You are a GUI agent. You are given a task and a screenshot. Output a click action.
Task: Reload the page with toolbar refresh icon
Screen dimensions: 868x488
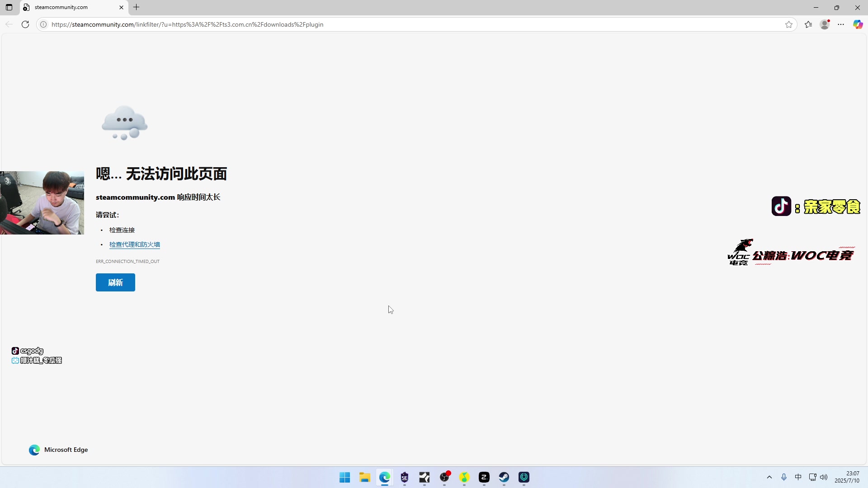click(x=25, y=24)
